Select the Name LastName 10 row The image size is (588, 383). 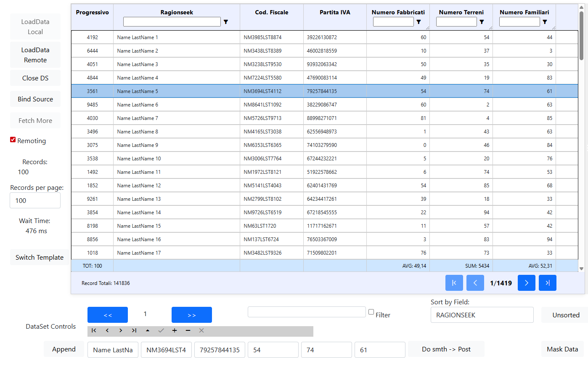click(x=139, y=159)
